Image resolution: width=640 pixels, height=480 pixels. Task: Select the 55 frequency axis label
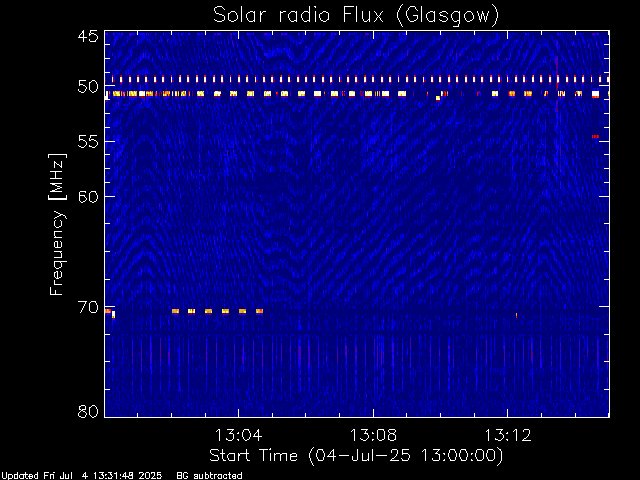coord(88,142)
